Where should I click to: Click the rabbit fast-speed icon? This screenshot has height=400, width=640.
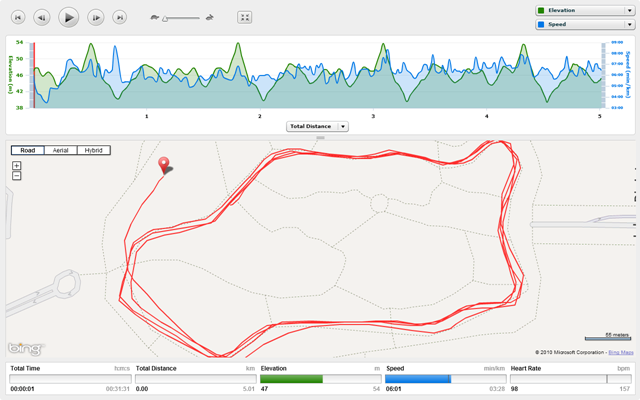(210, 18)
